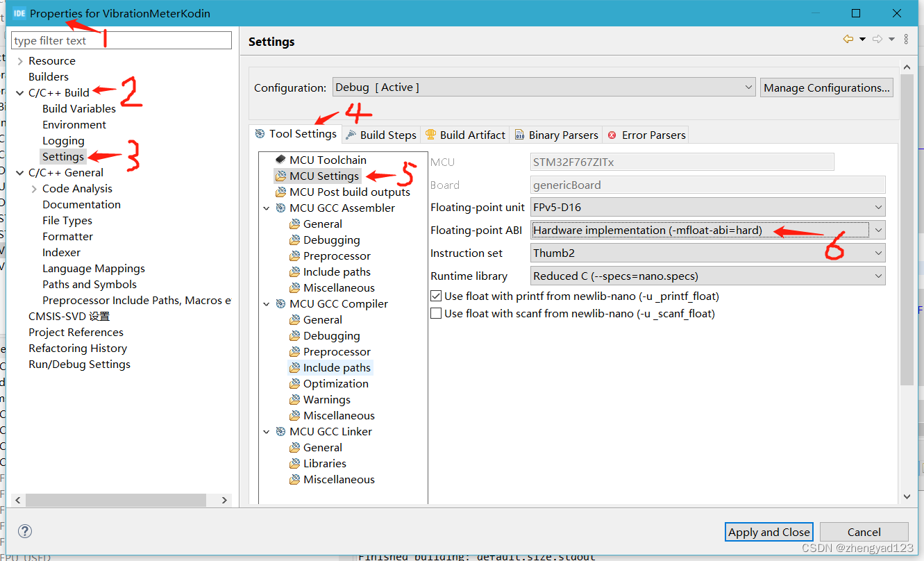Click the MCU Post build outputs icon
This screenshot has width=924, height=561.
click(x=280, y=192)
